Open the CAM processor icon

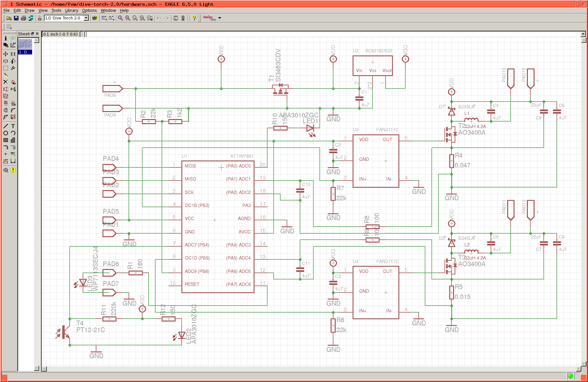pyautogui.click(x=31, y=18)
